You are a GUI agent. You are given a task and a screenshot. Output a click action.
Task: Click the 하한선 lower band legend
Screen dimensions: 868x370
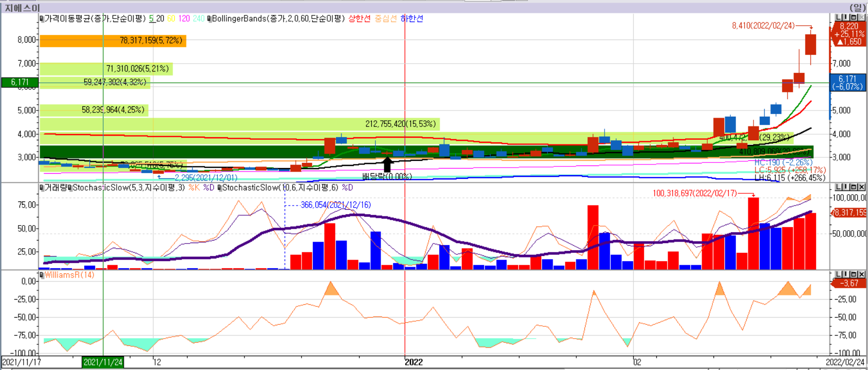coord(411,18)
